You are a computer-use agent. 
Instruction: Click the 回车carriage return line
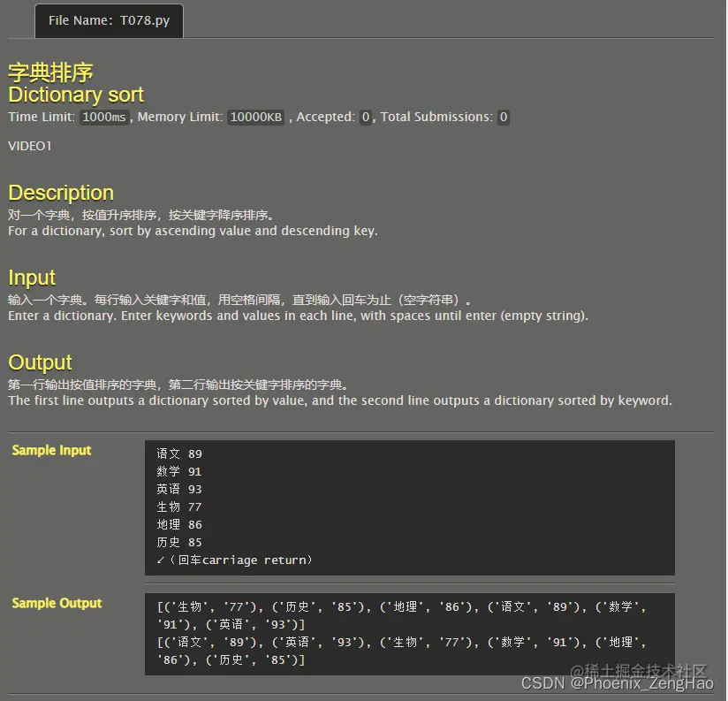click(234, 560)
